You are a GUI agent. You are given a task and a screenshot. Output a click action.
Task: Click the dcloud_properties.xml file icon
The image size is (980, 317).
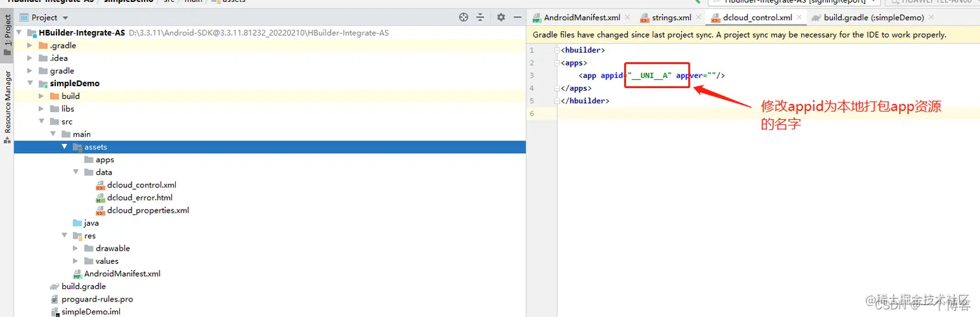click(100, 210)
